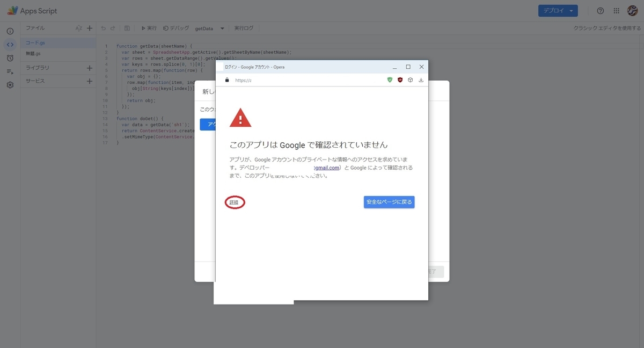
Task: Click the デプロイ deploy dropdown button
Action: click(558, 11)
